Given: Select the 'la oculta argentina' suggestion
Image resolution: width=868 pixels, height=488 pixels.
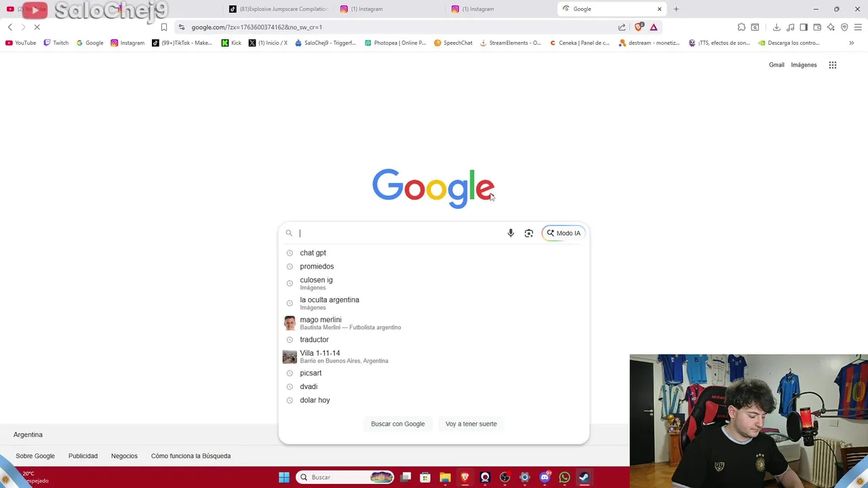Looking at the screenshot, I should click(434, 303).
